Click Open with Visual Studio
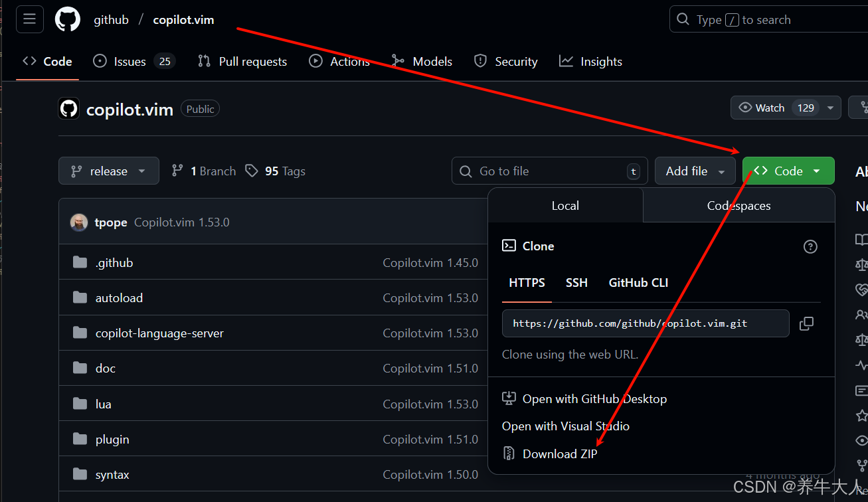The width and height of the screenshot is (868, 502). tap(566, 426)
